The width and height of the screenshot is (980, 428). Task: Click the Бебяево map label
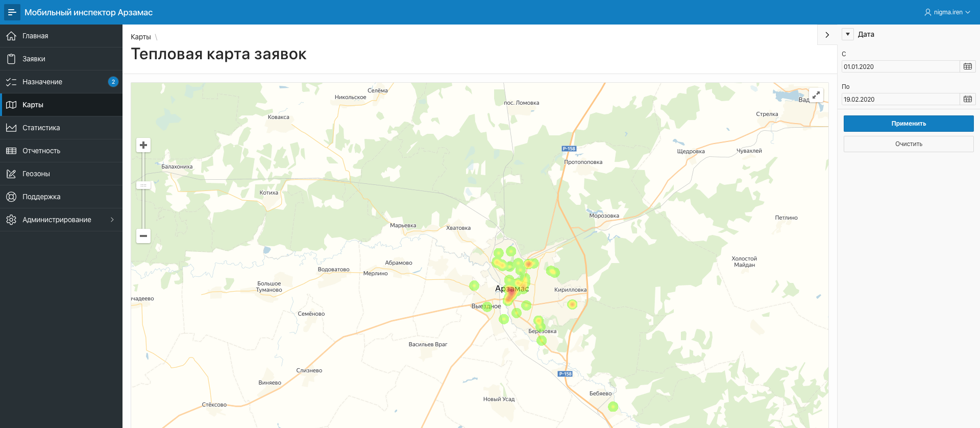tap(601, 393)
